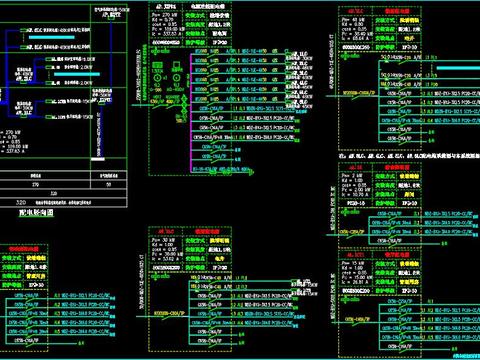Select the right circular meter symbol
This screenshot has height=360, width=480.
pos(177,78)
